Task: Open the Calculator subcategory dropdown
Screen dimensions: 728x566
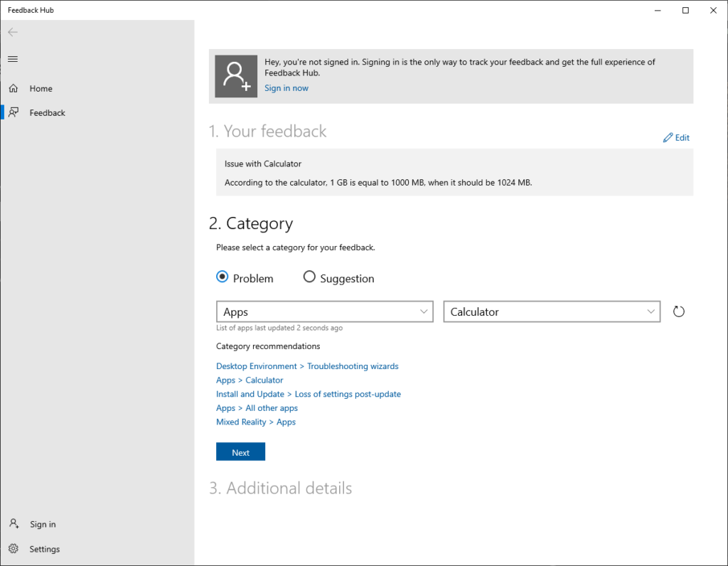Action: coord(552,311)
